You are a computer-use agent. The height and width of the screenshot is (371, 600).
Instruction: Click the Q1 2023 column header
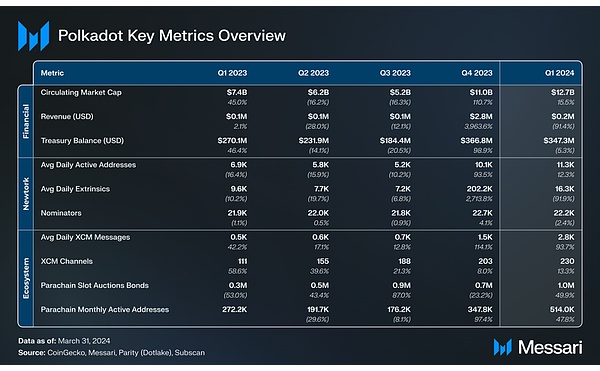coord(232,73)
